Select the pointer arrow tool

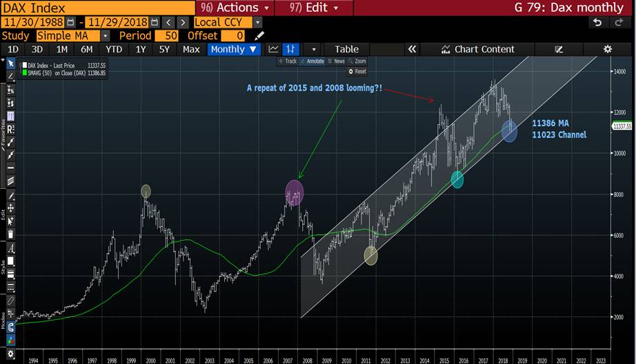[x=10, y=63]
